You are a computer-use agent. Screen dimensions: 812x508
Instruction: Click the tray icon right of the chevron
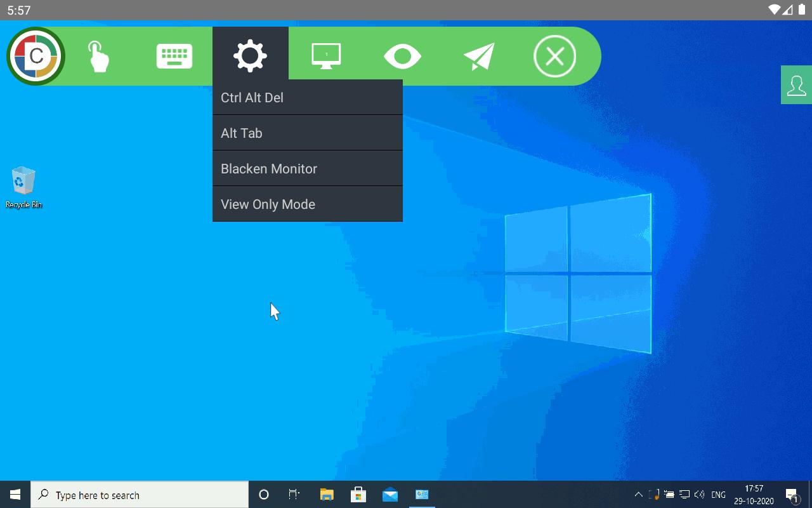pos(654,495)
